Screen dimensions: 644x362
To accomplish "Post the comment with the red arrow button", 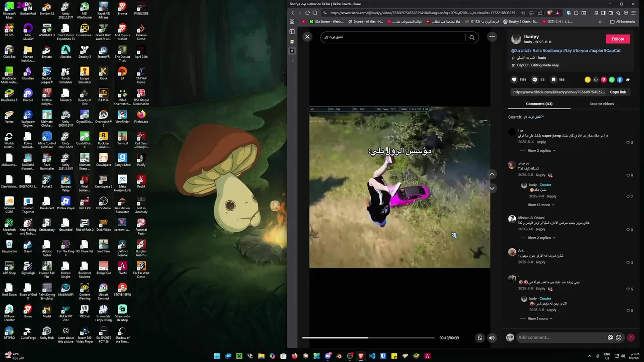I will (x=631, y=338).
